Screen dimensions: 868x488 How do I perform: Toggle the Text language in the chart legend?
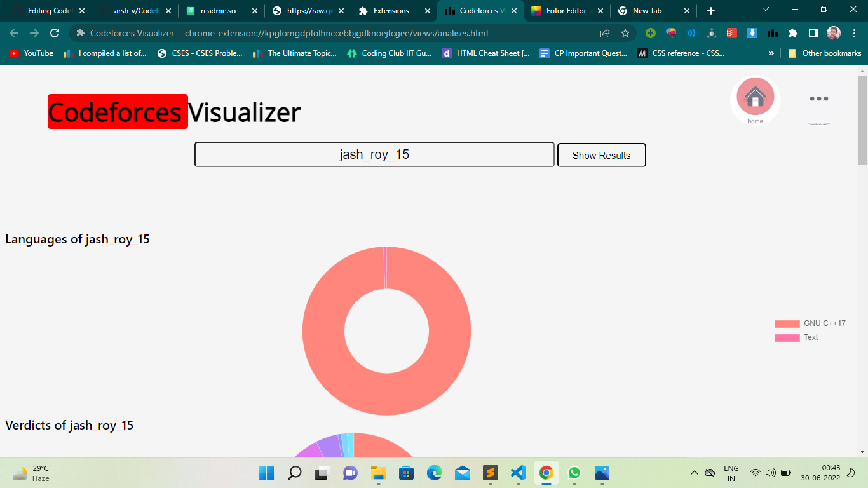(x=811, y=337)
